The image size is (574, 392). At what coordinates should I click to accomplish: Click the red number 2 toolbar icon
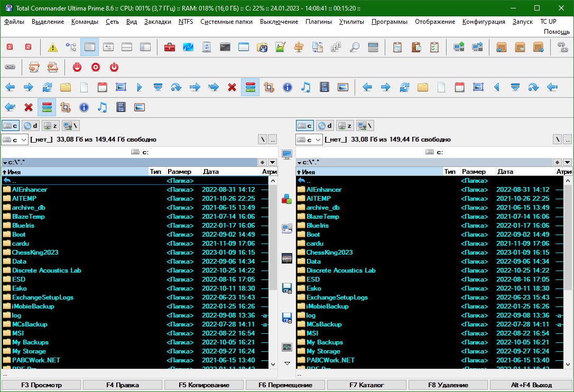[x=28, y=48]
